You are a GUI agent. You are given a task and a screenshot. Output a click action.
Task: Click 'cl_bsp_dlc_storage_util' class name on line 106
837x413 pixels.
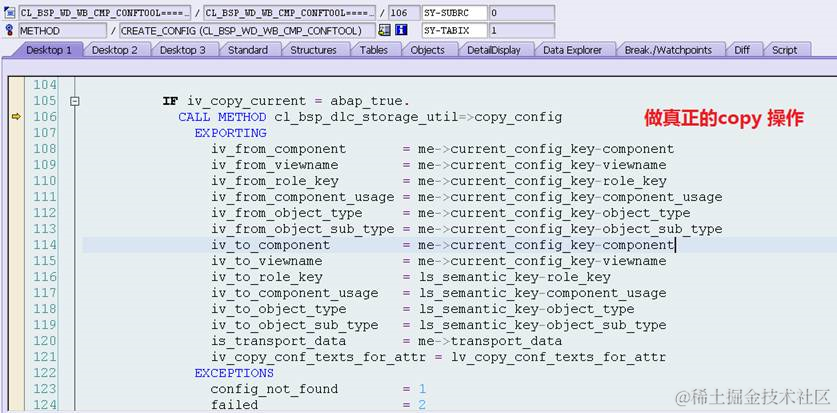point(366,117)
